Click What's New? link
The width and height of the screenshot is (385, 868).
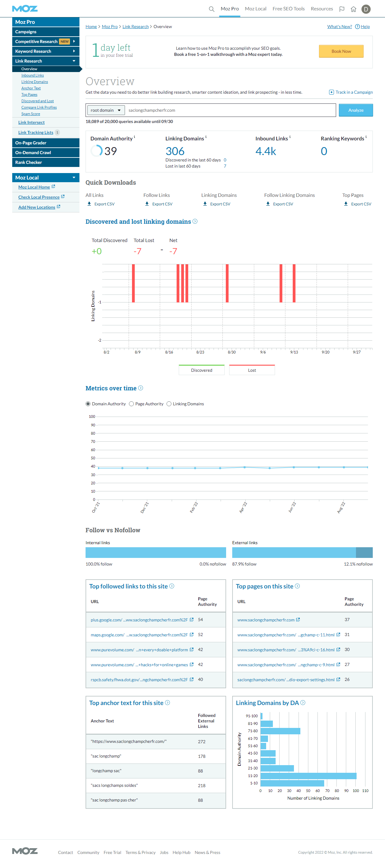pos(339,27)
